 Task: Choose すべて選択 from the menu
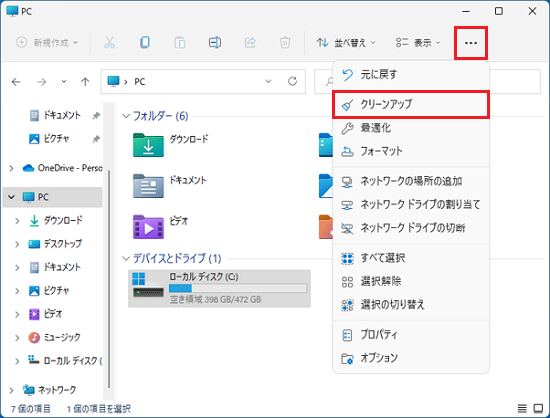click(411, 258)
